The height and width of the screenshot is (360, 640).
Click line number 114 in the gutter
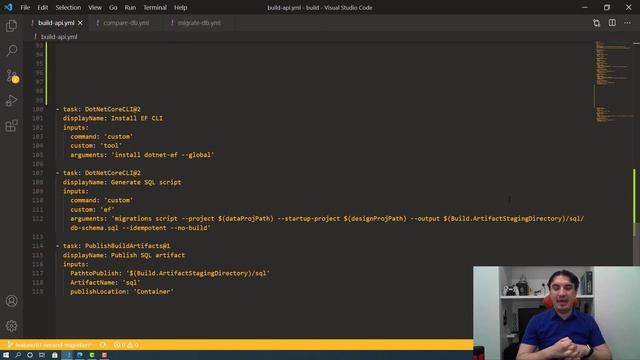(38, 246)
